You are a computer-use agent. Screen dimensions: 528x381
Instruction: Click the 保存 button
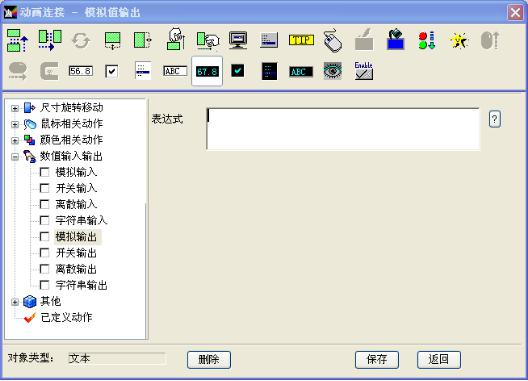click(x=377, y=360)
